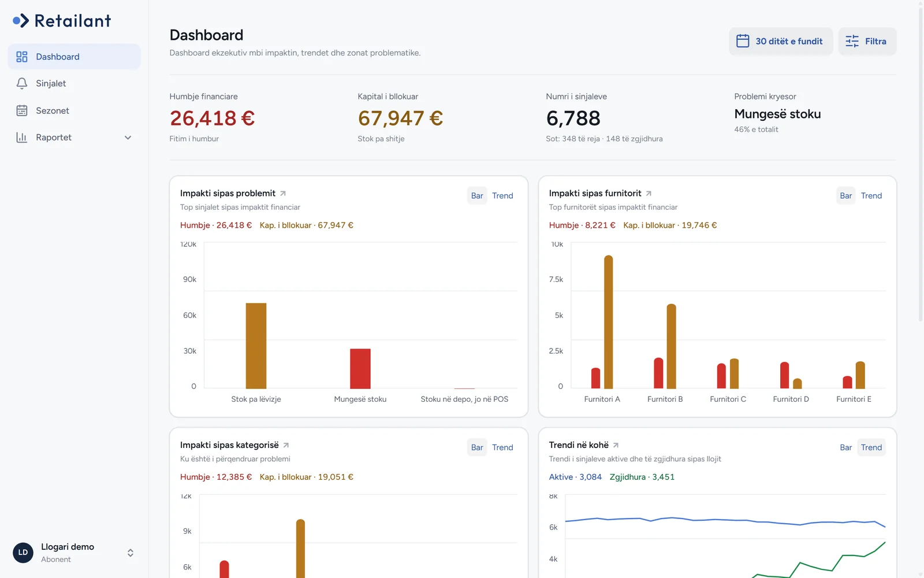Screen dimensions: 924x578
Task: Open Impakti sipas furnitorit arrow icon
Action: (x=649, y=194)
